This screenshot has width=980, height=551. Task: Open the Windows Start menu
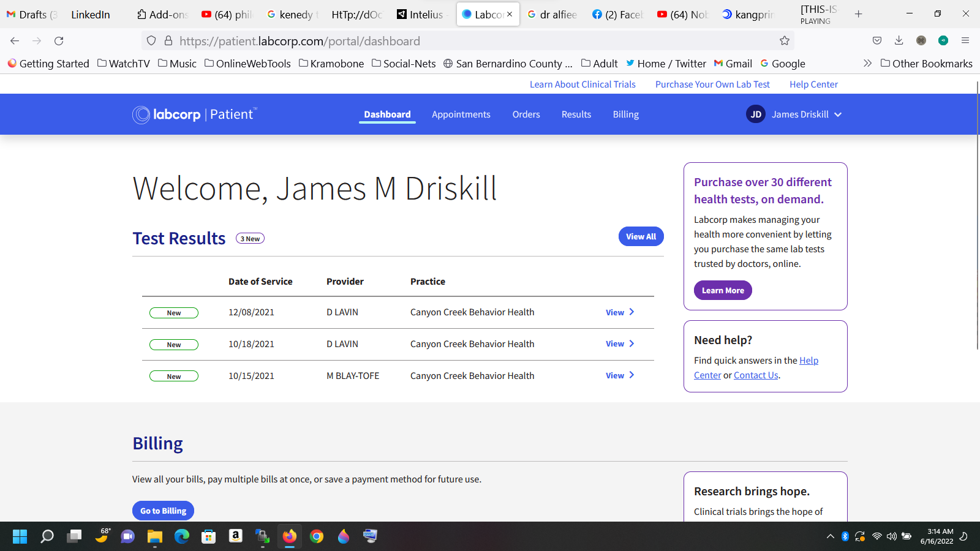[20, 536]
